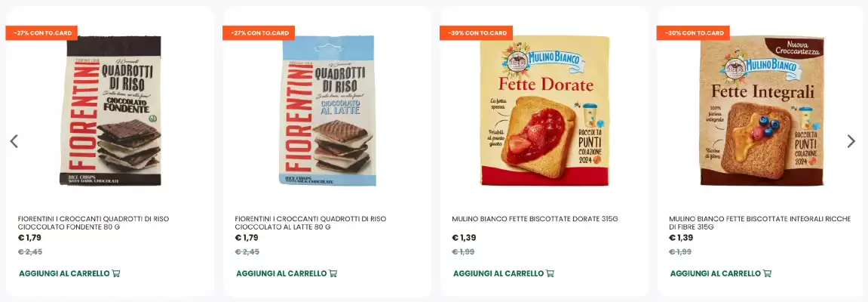868x302 pixels.
Task: Open Quadrotti di Riso Cioccolato Fondente product image
Action: coord(110,111)
